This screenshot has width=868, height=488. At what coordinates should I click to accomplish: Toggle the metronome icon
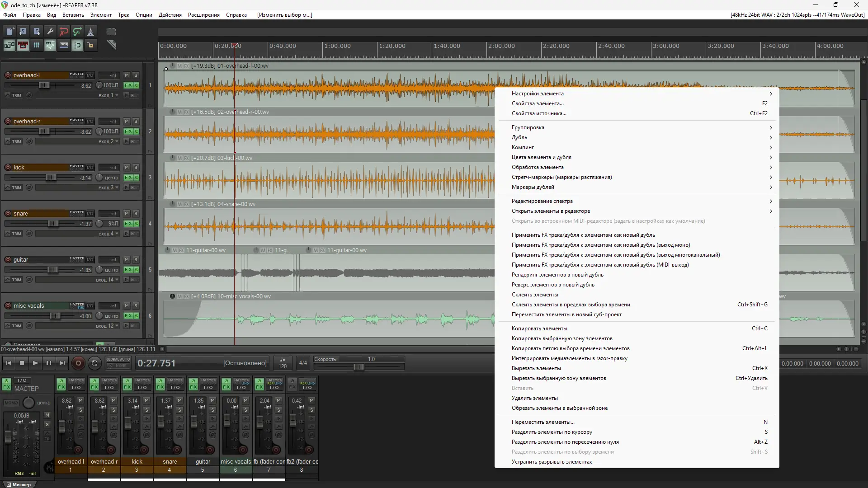[x=90, y=32]
